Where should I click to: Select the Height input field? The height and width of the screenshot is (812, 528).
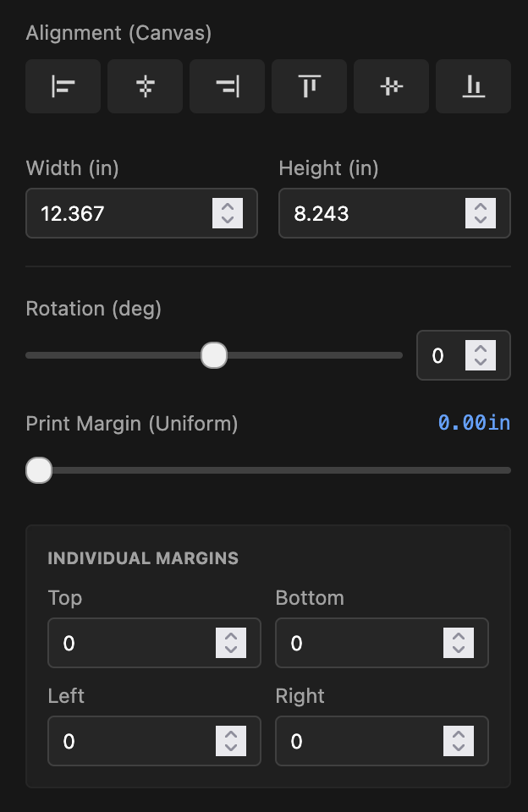[364, 213]
